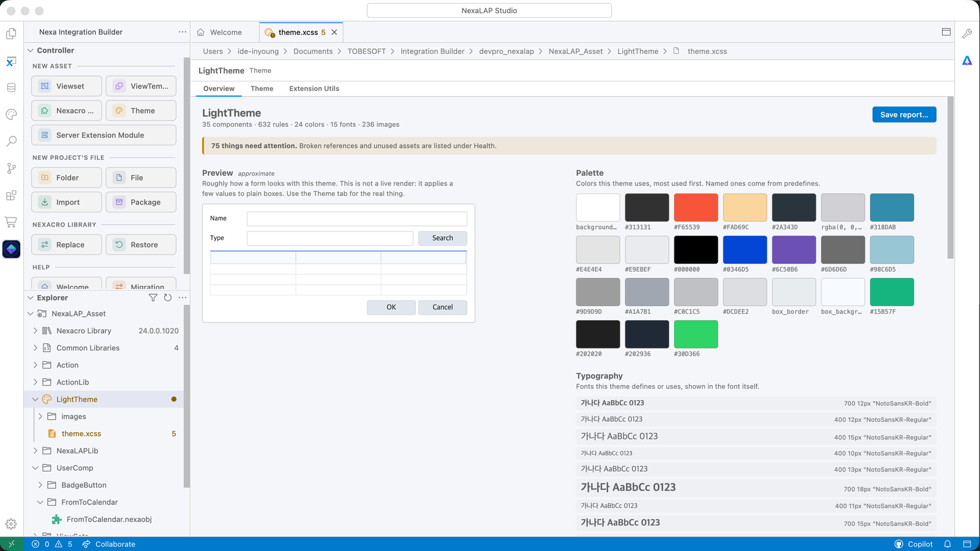Close the theme.xcss editor tab
The image size is (980, 551).
[x=334, y=32]
